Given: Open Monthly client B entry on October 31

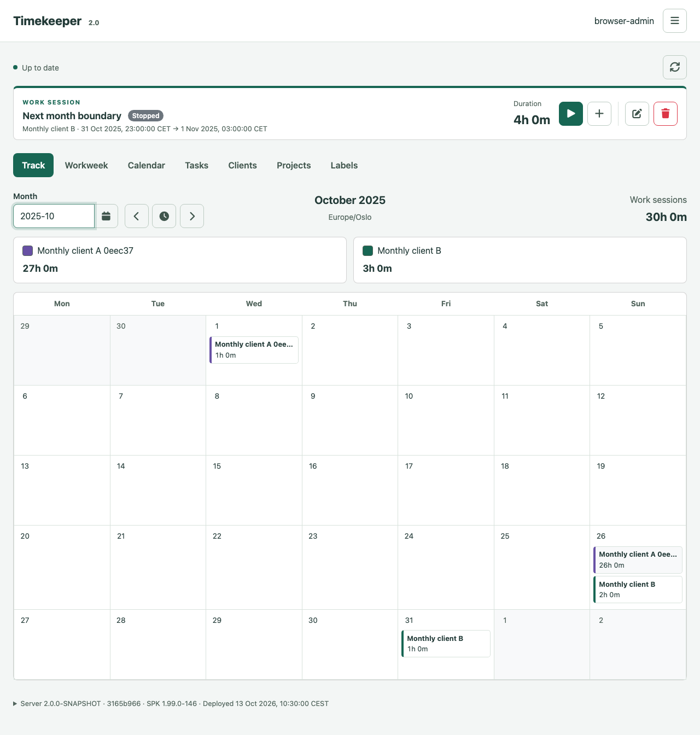Looking at the screenshot, I should tap(446, 644).
